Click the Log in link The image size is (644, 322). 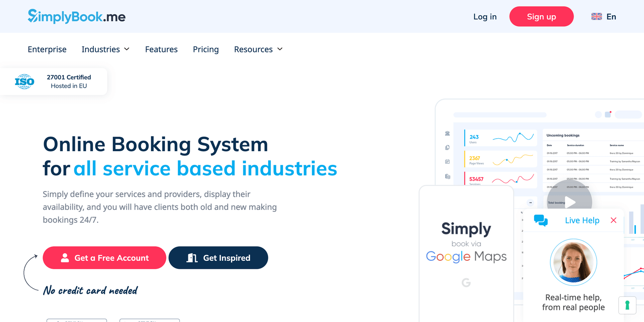(485, 17)
